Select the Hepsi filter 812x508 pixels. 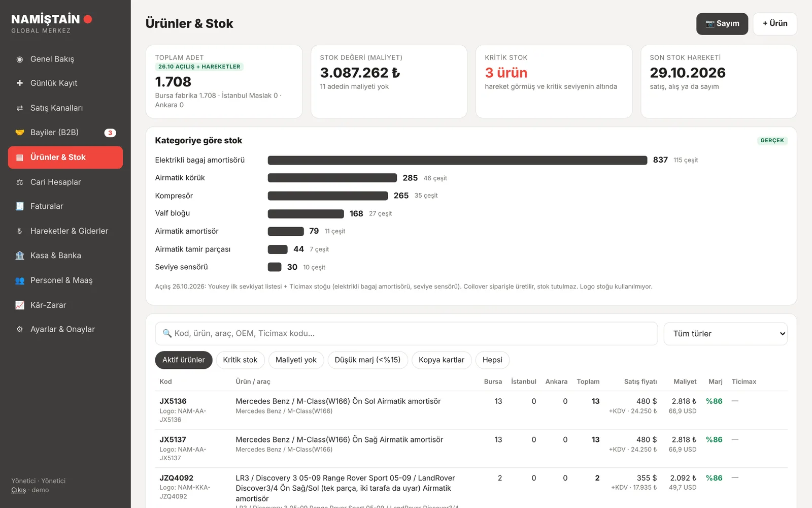[492, 360]
